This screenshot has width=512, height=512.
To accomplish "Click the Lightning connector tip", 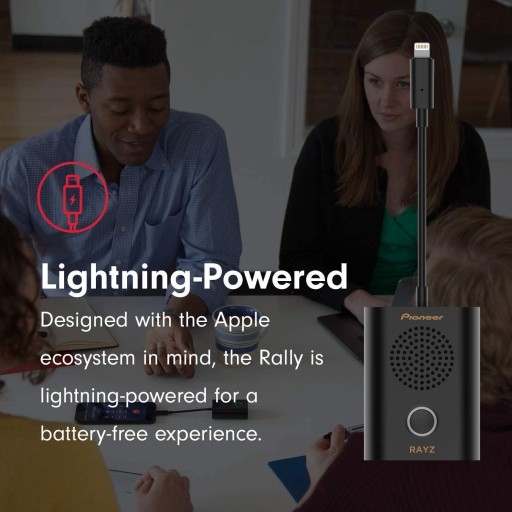I will pyautogui.click(x=422, y=50).
